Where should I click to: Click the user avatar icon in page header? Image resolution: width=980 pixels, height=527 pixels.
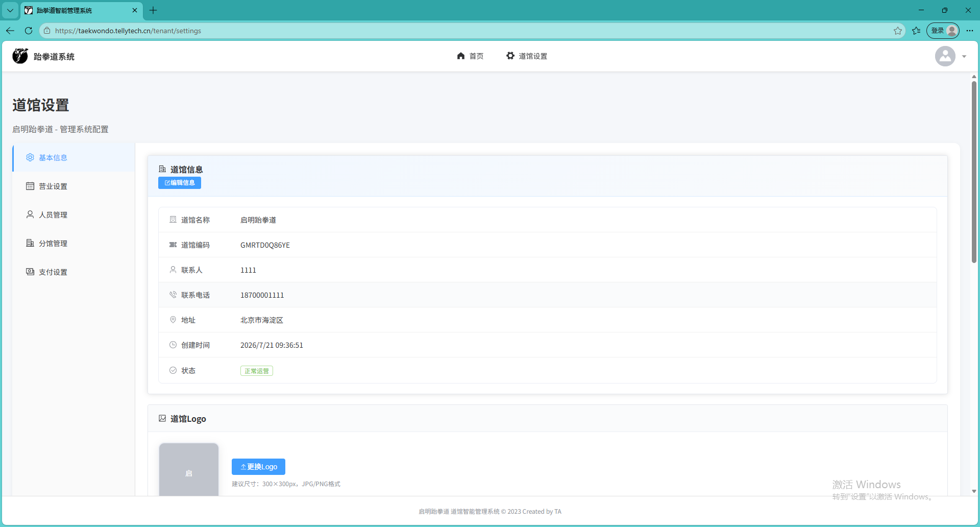tap(945, 56)
